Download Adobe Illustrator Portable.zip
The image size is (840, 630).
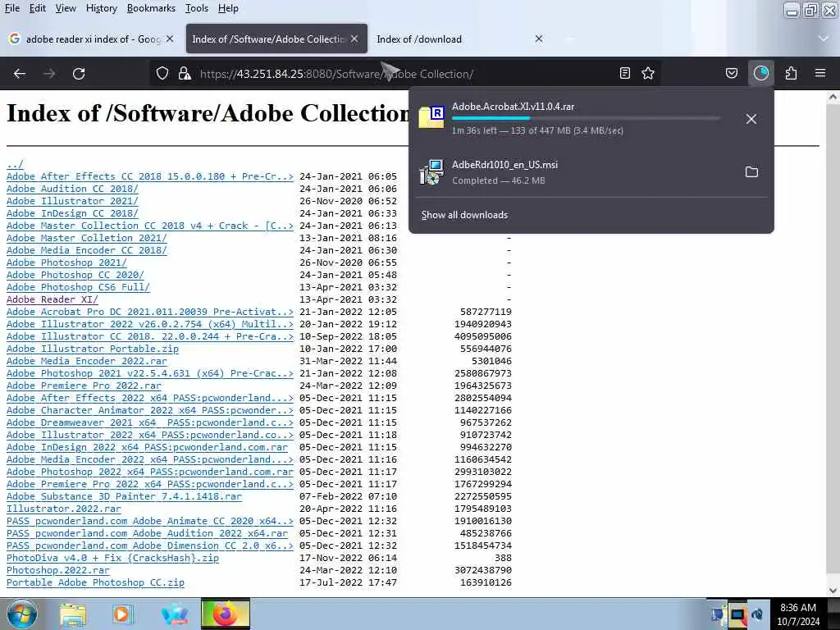(93, 349)
